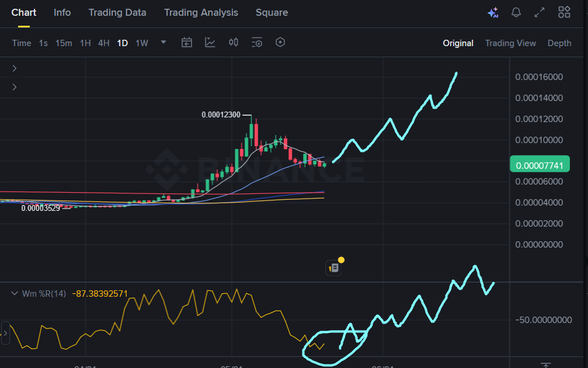The image size is (588, 368).
Task: Select the Time interval option
Action: (x=22, y=43)
